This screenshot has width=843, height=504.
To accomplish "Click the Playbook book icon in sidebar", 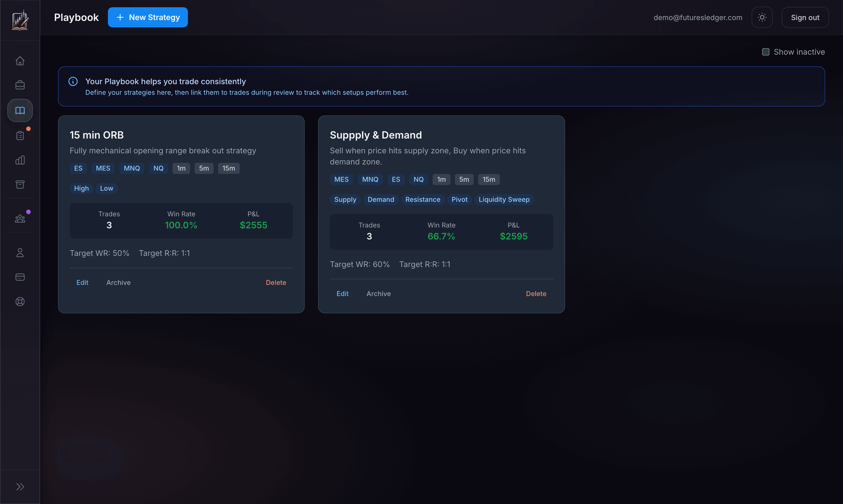I will (x=20, y=110).
